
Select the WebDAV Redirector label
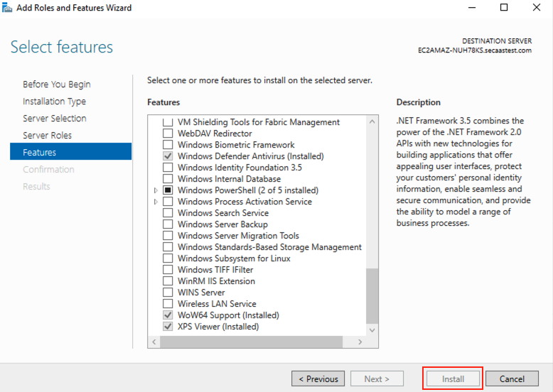coord(215,134)
